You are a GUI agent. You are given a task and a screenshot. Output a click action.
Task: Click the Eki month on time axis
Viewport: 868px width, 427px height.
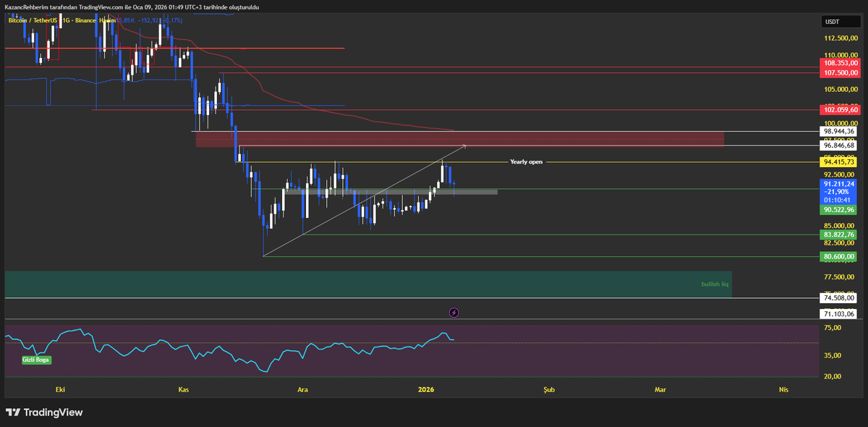[x=60, y=389]
